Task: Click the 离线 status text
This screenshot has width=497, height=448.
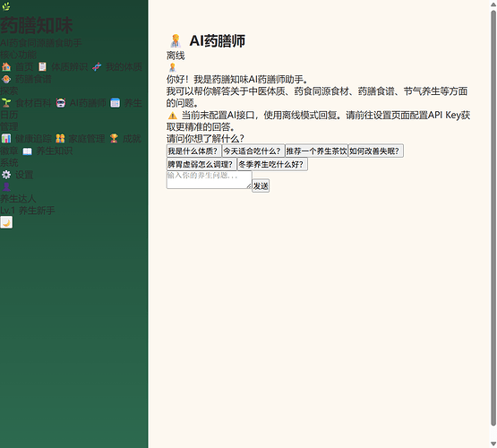Action: (176, 56)
